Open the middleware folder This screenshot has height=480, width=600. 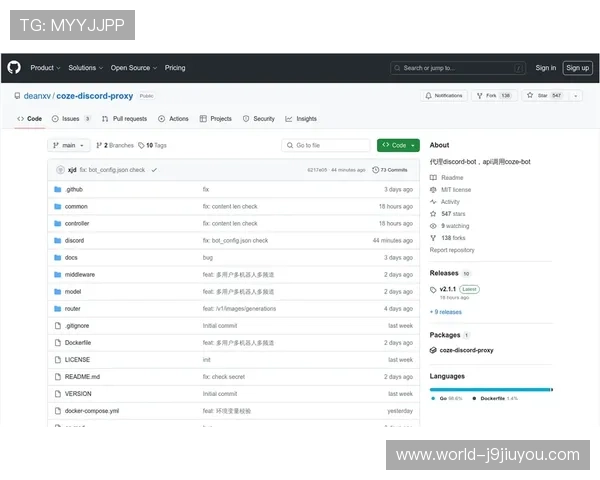[80, 274]
